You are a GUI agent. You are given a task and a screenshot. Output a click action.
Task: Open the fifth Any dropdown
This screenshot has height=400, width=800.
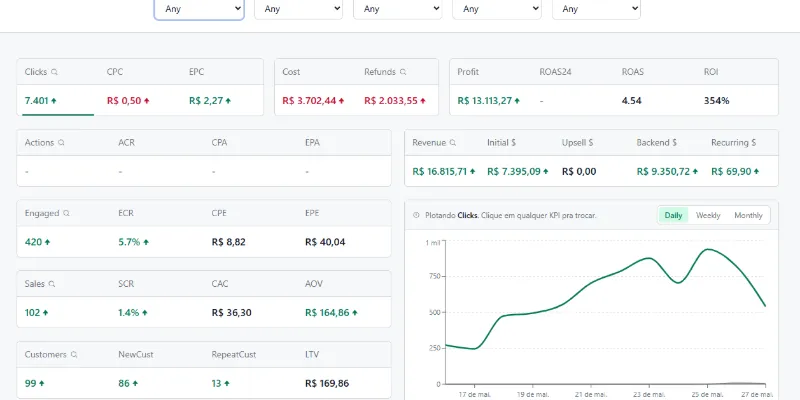point(596,9)
